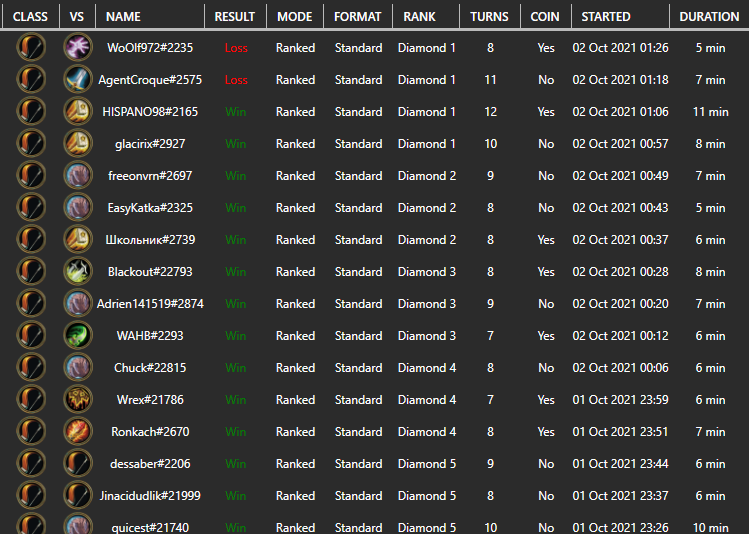
Task: Select the name WoOlf972#2235
Action: (150, 48)
